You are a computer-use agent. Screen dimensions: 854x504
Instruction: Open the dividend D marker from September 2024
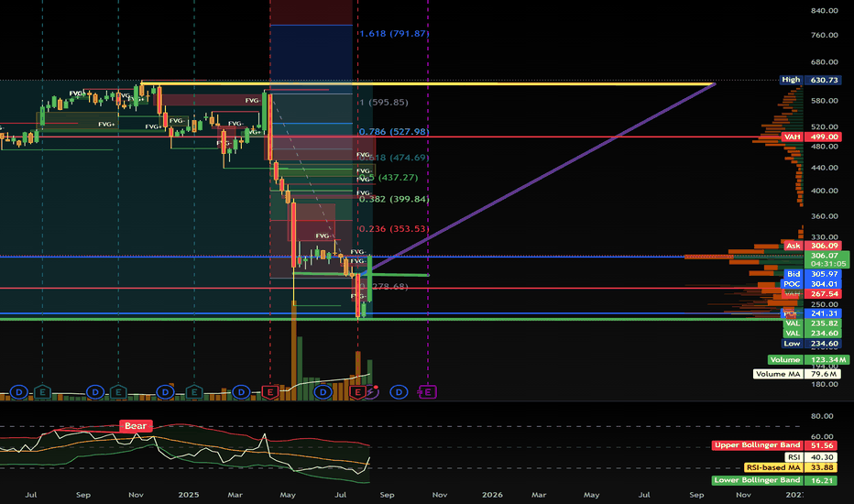click(95, 392)
